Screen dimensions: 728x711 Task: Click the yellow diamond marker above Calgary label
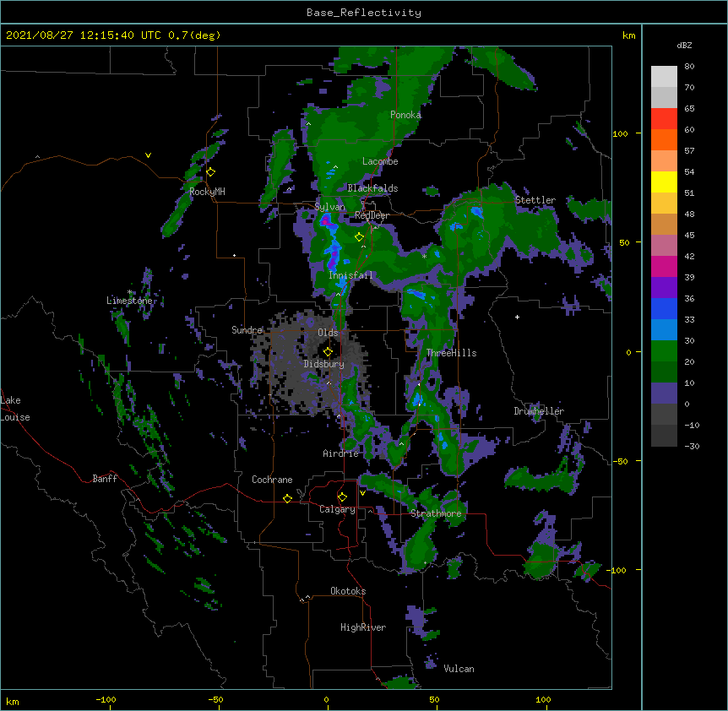coord(342,497)
